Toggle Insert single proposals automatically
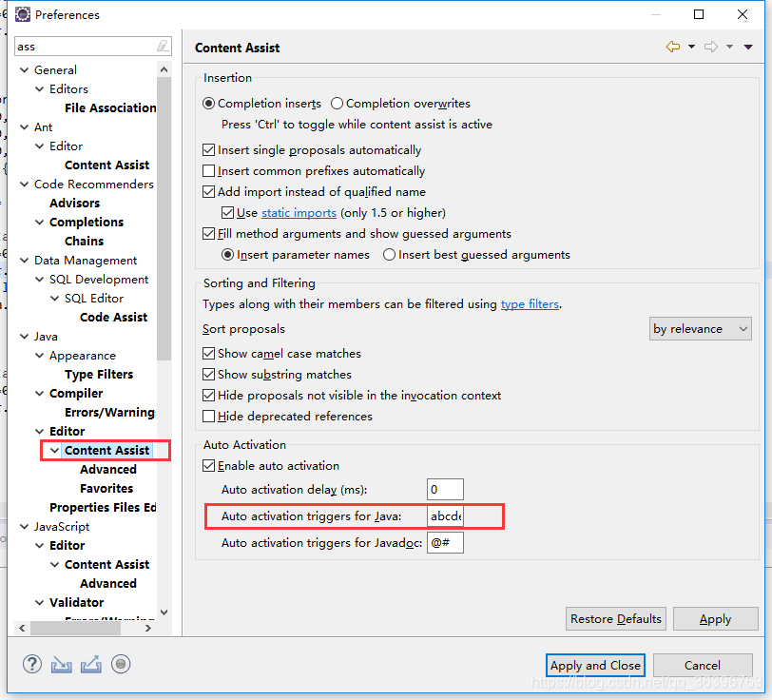Screen dimensions: 772x700 coord(209,149)
